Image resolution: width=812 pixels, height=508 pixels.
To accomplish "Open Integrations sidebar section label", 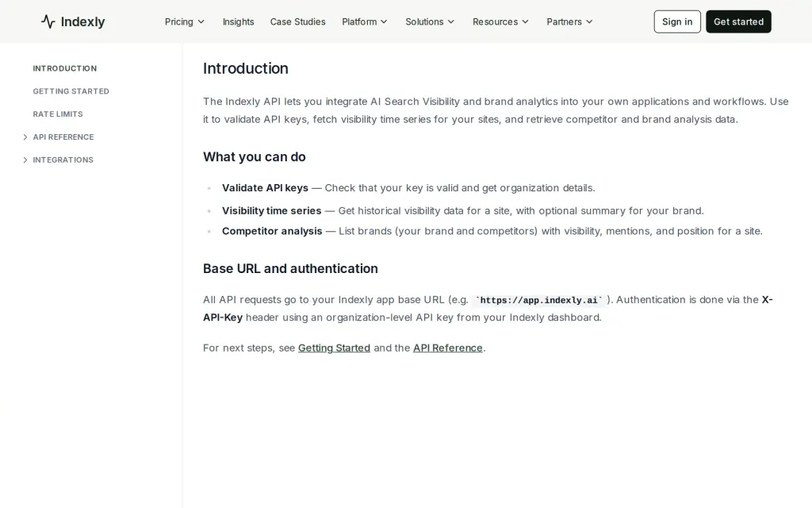I will pyautogui.click(x=63, y=160).
